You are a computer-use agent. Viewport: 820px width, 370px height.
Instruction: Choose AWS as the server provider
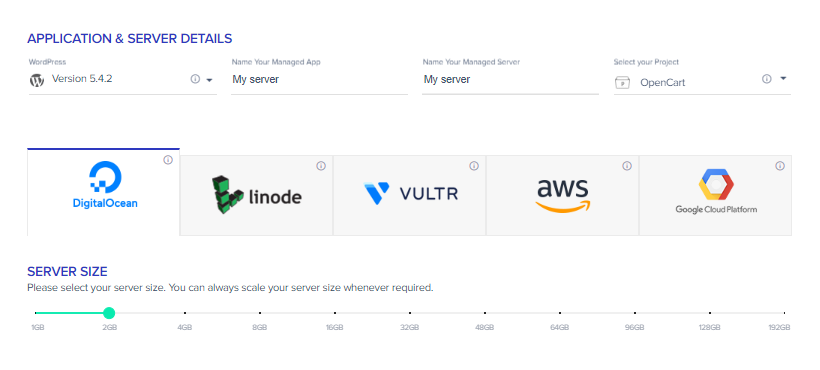(x=563, y=195)
